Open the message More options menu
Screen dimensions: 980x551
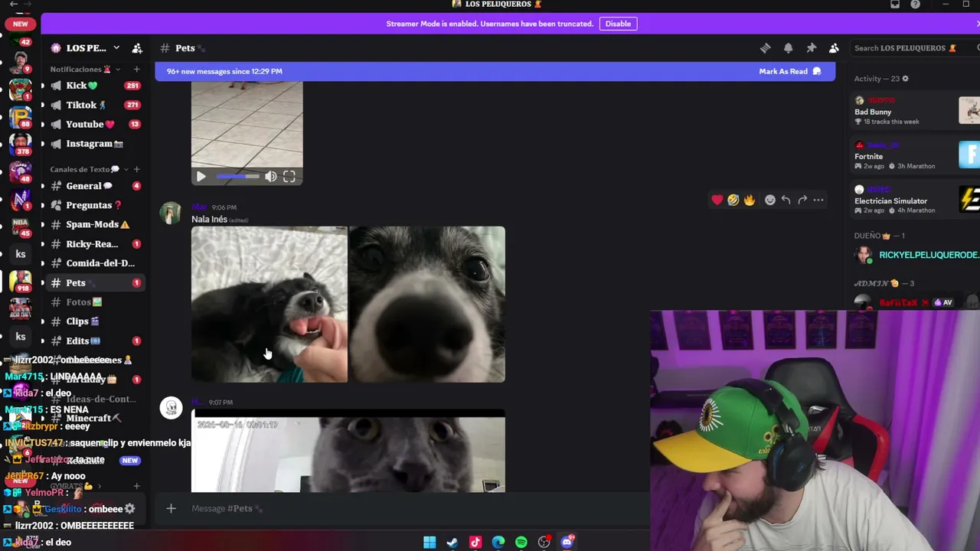pyautogui.click(x=818, y=200)
